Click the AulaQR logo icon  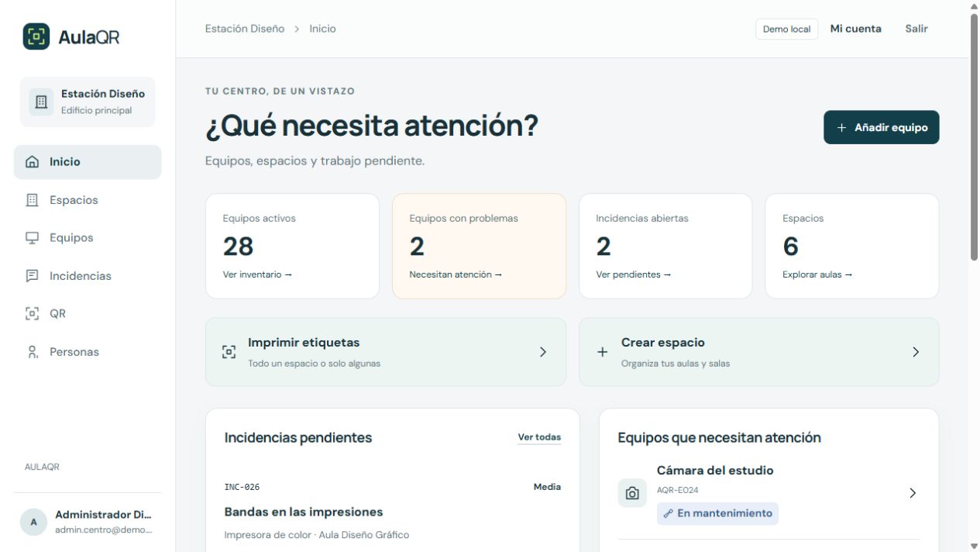point(36,36)
